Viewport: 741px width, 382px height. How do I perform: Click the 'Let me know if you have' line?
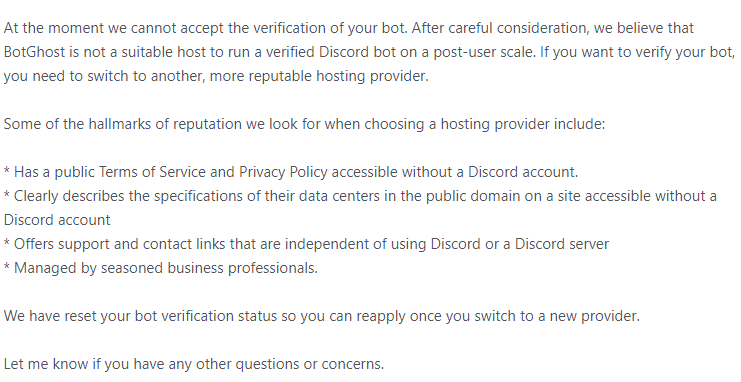click(x=194, y=365)
